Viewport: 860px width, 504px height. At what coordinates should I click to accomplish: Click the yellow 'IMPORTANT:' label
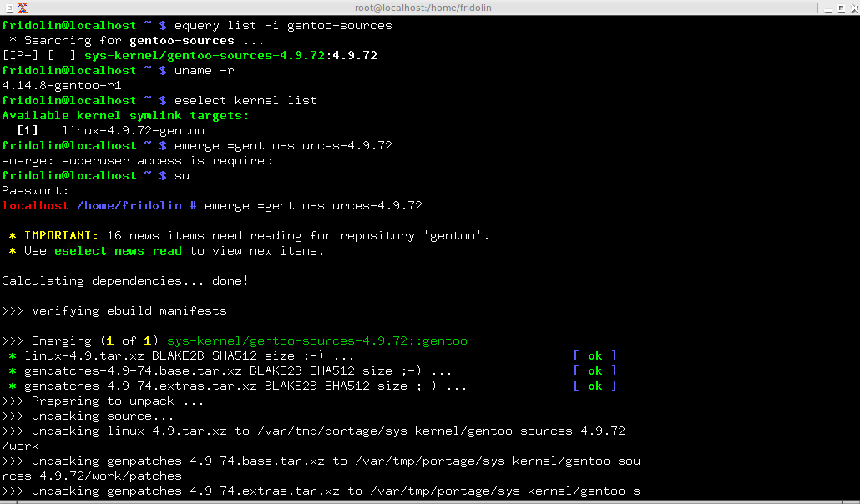(x=62, y=236)
